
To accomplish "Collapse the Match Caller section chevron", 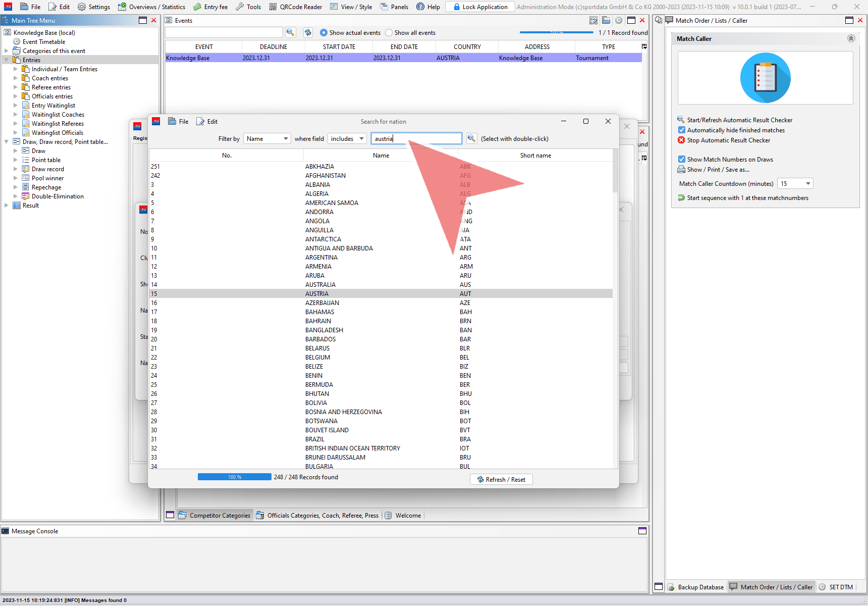I will click(851, 38).
